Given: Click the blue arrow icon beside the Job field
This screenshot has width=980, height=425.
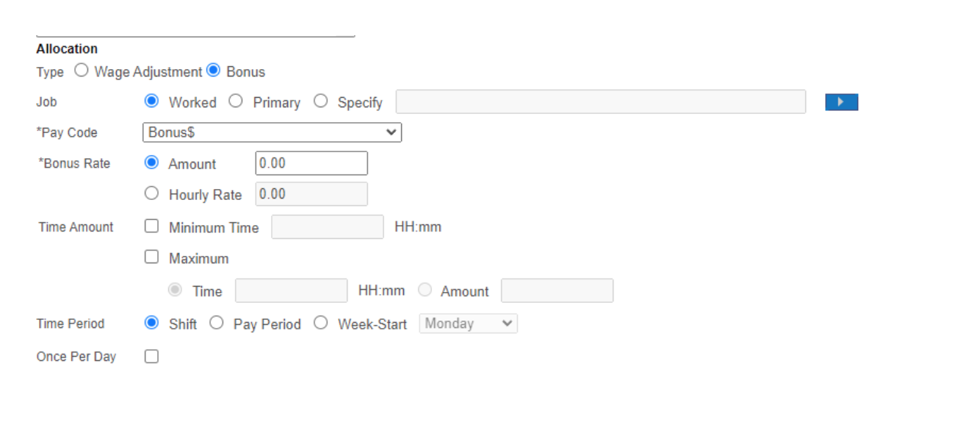Looking at the screenshot, I should point(840,101).
